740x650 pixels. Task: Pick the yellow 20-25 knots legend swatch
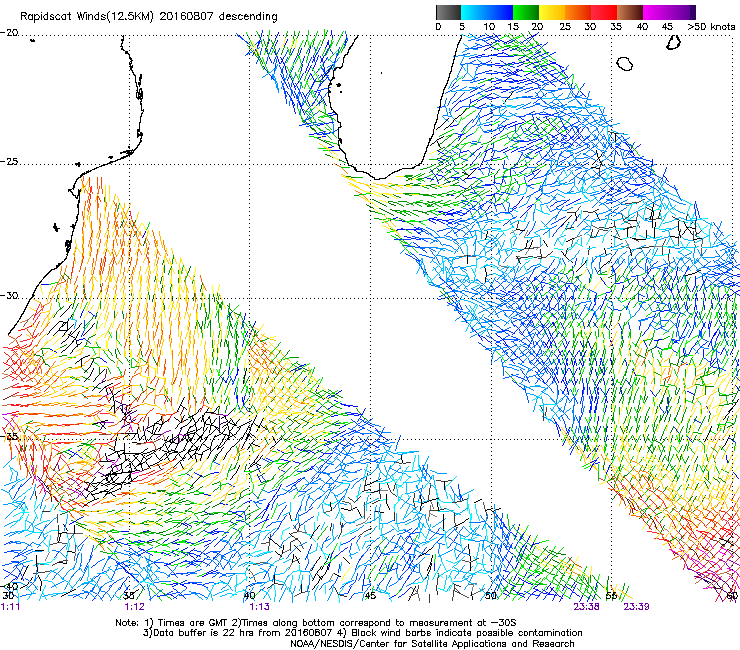coord(552,12)
